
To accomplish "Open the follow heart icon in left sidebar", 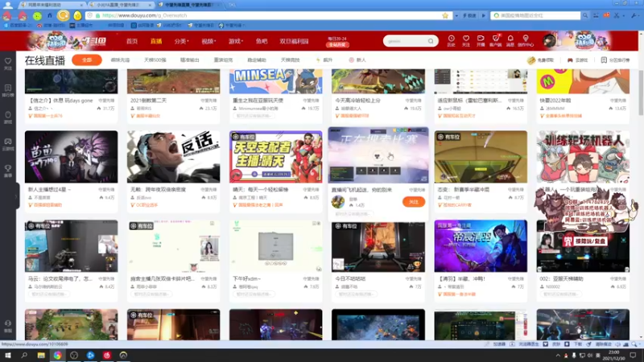I will pos(8,61).
